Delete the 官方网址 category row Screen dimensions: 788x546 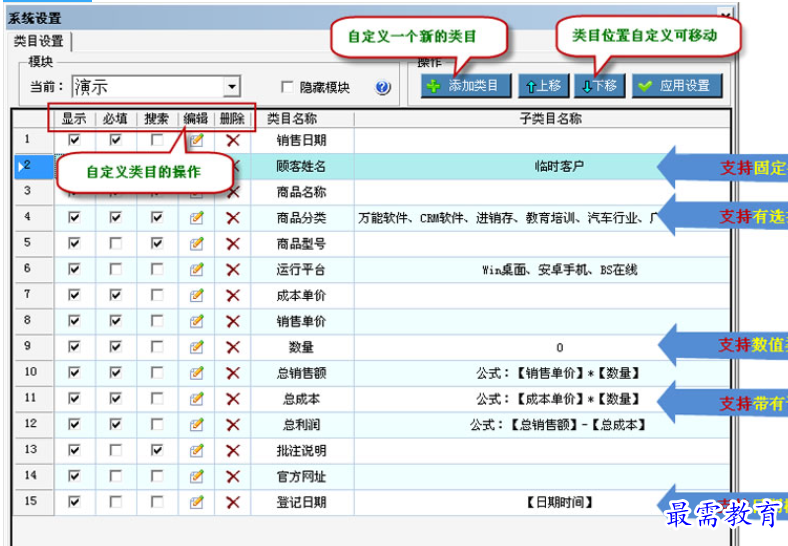click(233, 476)
